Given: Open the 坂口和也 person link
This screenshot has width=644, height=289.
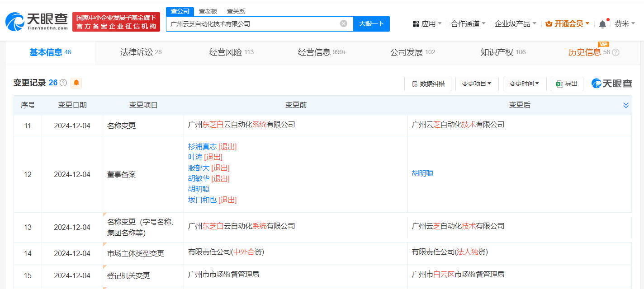Looking at the screenshot, I should click(x=202, y=200).
